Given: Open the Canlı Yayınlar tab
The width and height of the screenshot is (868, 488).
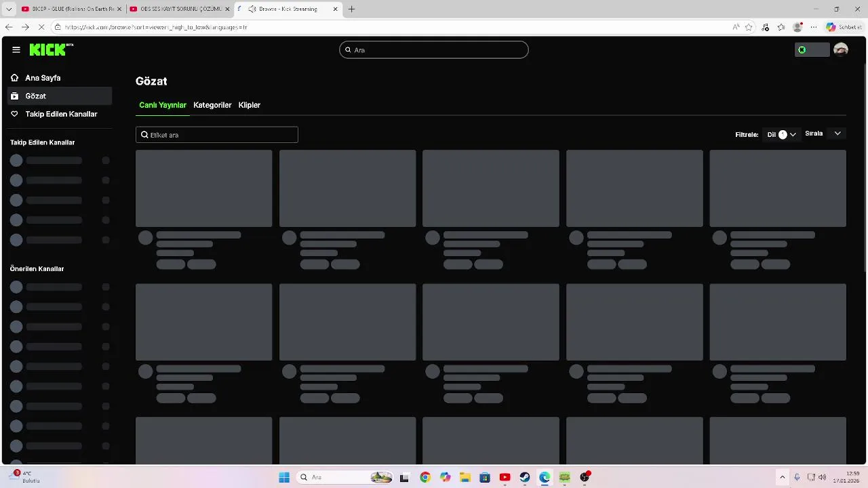Looking at the screenshot, I should pyautogui.click(x=163, y=105).
